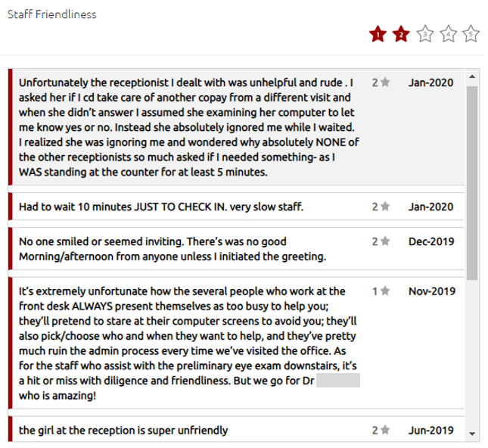Select the 10 minutes check-in review

pos(160,206)
